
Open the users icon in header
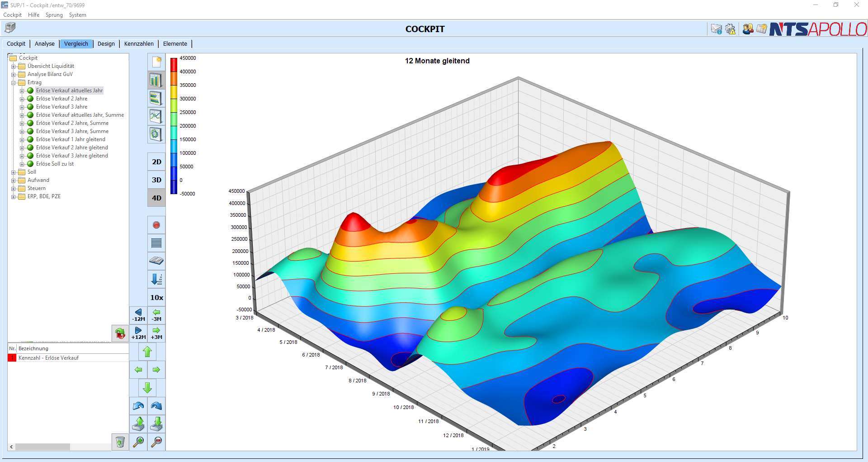pos(748,29)
